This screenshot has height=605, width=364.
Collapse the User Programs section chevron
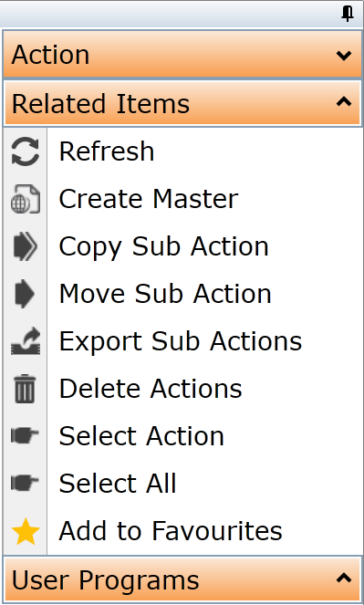[x=344, y=578]
